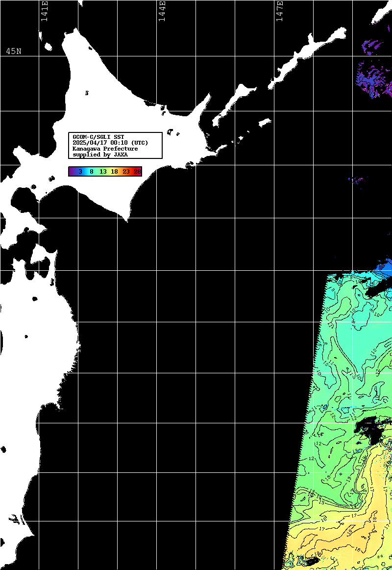Click the 23 label on the temperature legend
392x570 pixels.
click(126, 172)
